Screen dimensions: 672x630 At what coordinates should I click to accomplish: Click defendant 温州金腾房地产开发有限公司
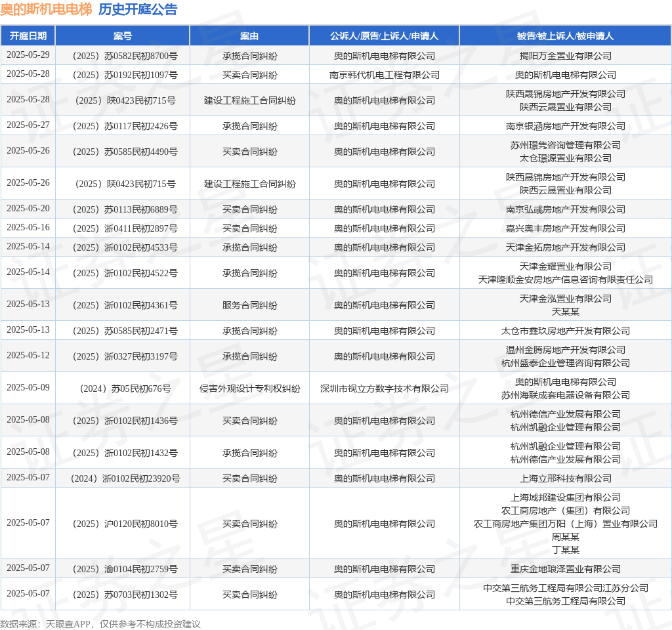point(565,350)
